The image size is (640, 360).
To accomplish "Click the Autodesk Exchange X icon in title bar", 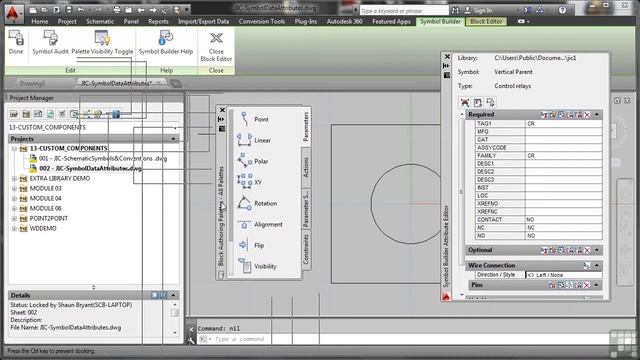I will (527, 10).
